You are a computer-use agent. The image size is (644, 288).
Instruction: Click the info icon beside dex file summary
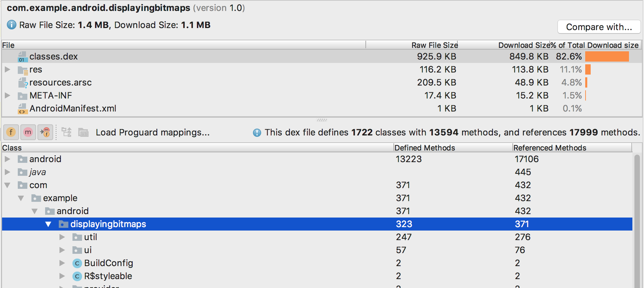(x=257, y=133)
